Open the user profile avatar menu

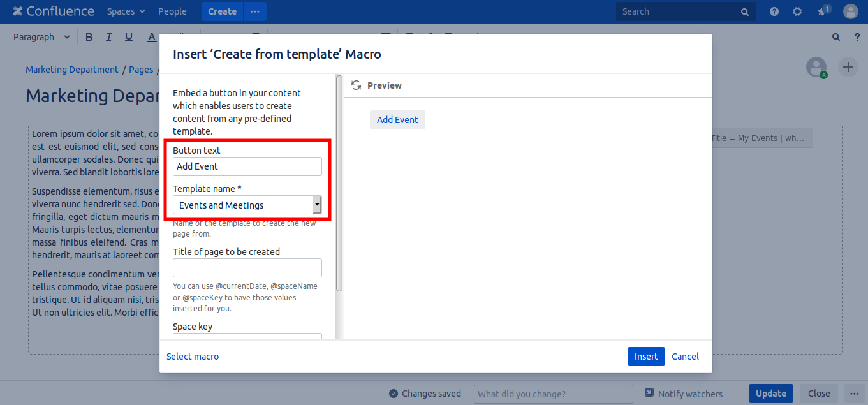click(851, 11)
